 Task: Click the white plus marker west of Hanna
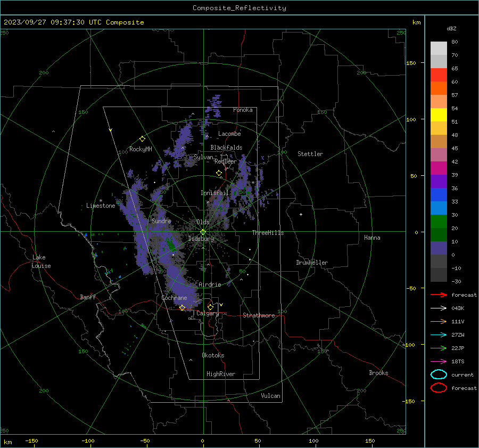point(301,214)
